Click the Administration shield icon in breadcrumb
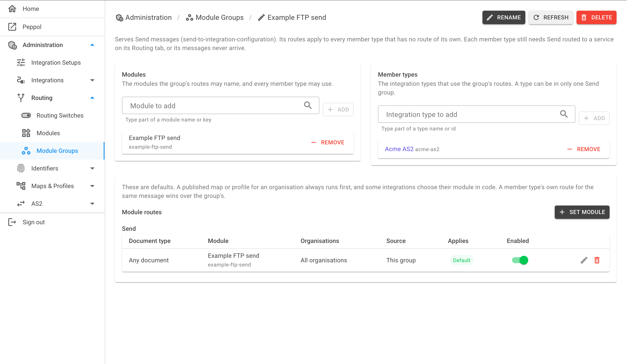 120,17
